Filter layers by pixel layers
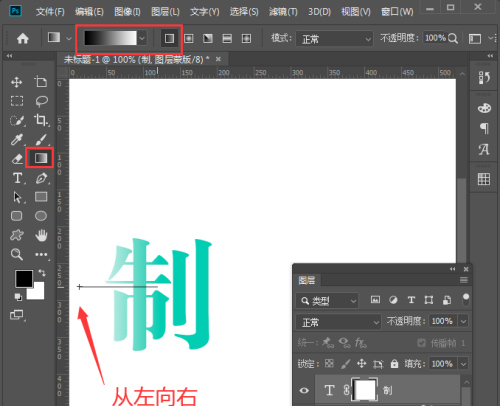Screen dimensions: 500x406 coord(375,300)
